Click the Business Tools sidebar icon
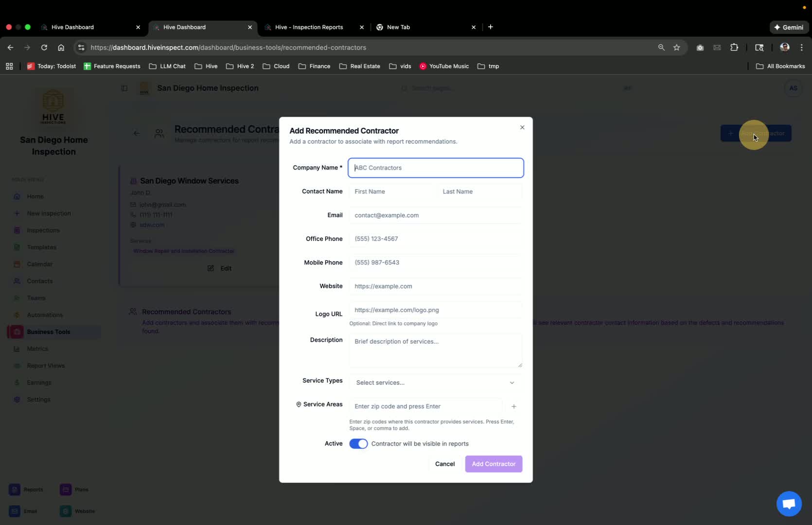Screen dimensions: 812x525 point(17,332)
